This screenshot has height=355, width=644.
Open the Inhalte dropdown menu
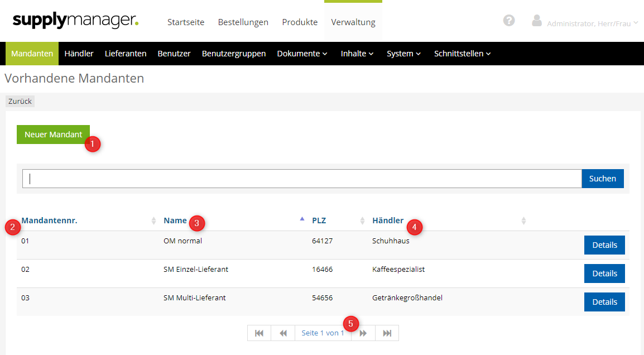click(357, 54)
